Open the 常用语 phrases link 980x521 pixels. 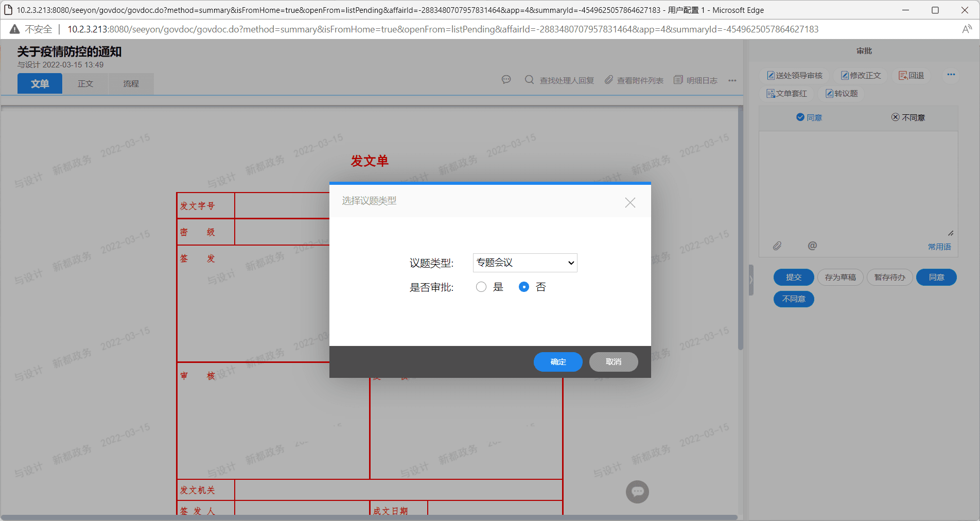tap(939, 247)
